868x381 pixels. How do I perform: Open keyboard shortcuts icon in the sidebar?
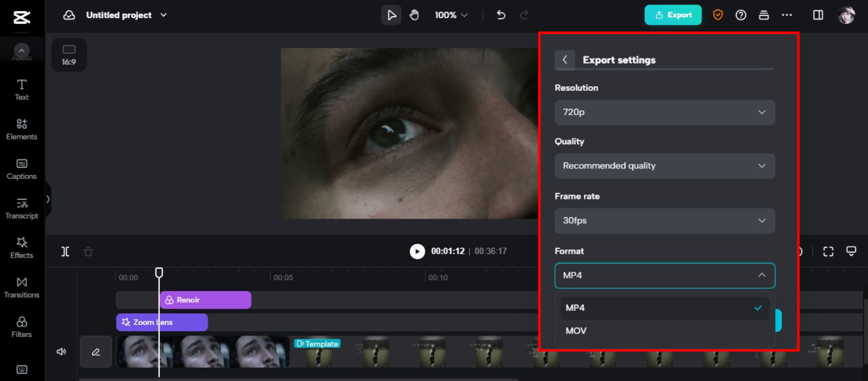(21, 369)
